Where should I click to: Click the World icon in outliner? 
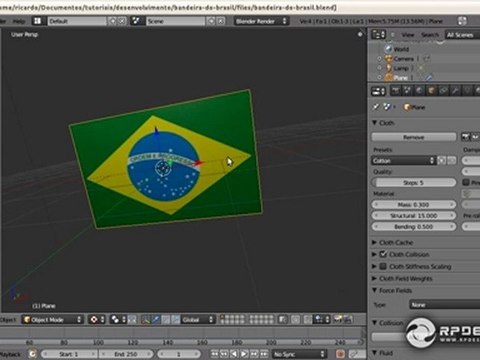pos(388,49)
